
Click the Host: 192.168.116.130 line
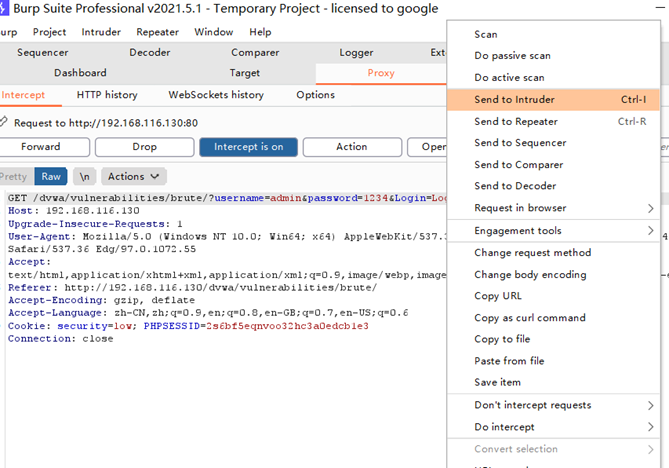click(x=73, y=211)
